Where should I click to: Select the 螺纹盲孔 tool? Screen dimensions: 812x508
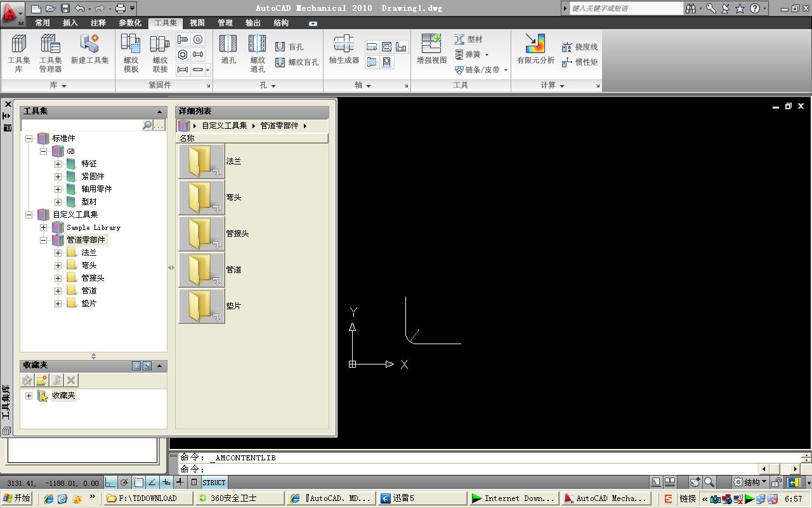297,62
